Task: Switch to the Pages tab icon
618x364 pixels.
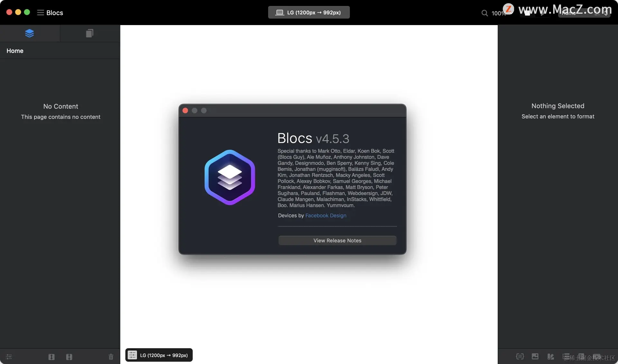Action: click(89, 33)
